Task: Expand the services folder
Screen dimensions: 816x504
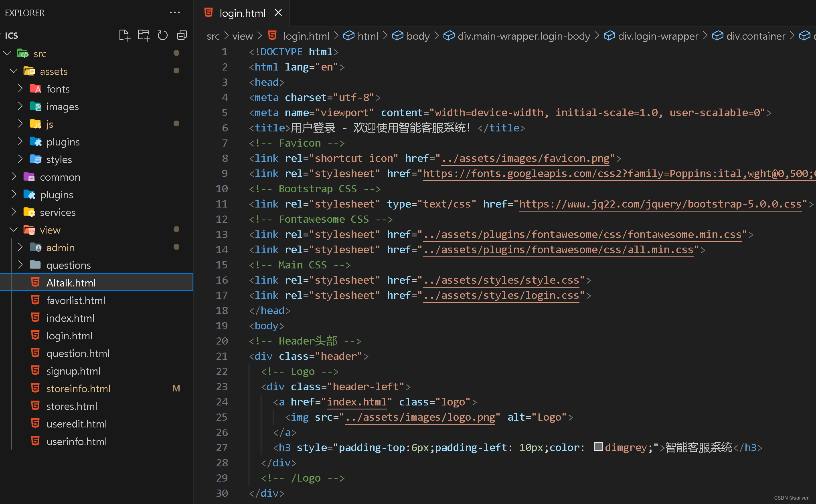Action: click(x=14, y=212)
